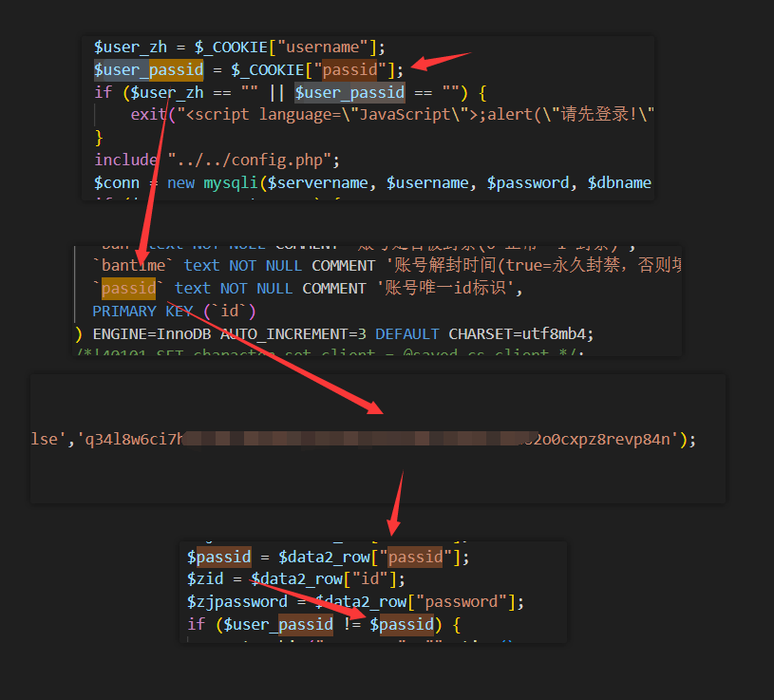Click the highlighted $user_passid assignment variable
This screenshot has width=774, height=700.
pos(148,70)
